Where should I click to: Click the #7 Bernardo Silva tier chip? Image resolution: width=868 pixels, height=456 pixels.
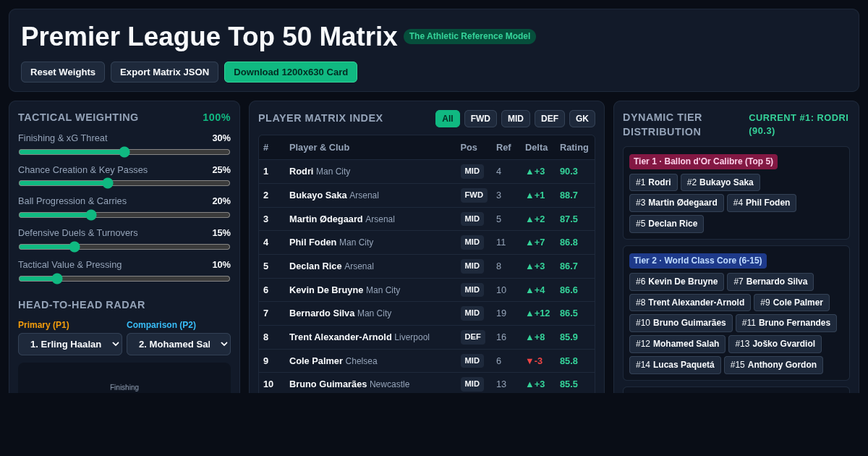tap(770, 282)
